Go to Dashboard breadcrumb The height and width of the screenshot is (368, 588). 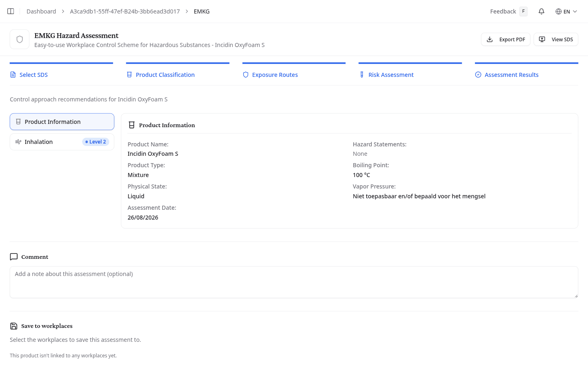41,11
